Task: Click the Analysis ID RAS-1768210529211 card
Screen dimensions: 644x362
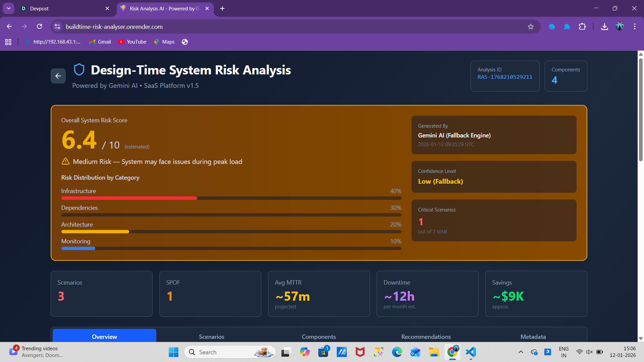Action: click(505, 76)
